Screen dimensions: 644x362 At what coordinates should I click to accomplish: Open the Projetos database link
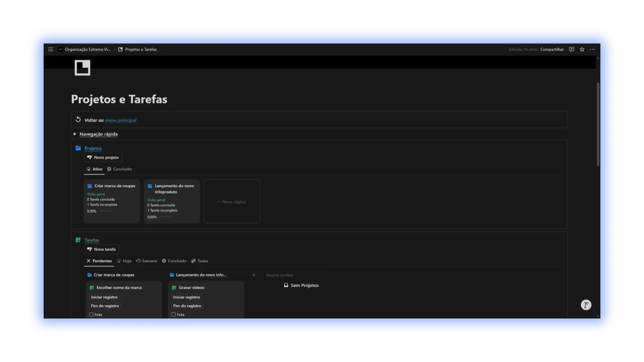coord(93,148)
